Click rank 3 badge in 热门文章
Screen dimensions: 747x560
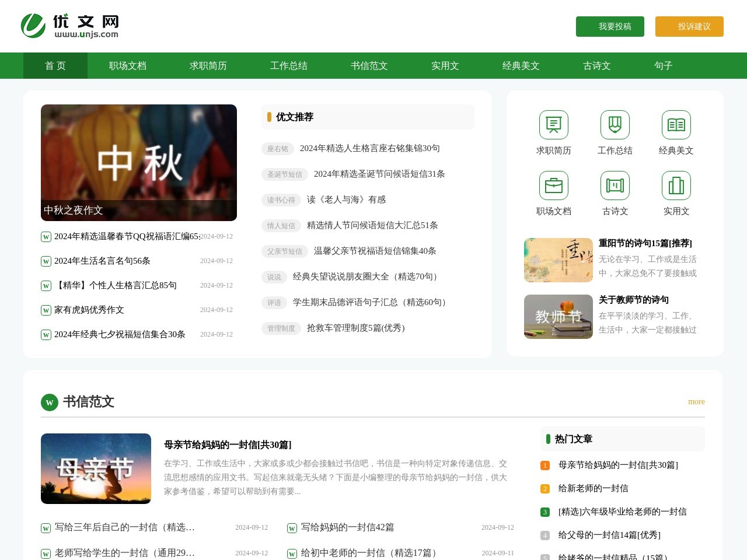point(545,512)
